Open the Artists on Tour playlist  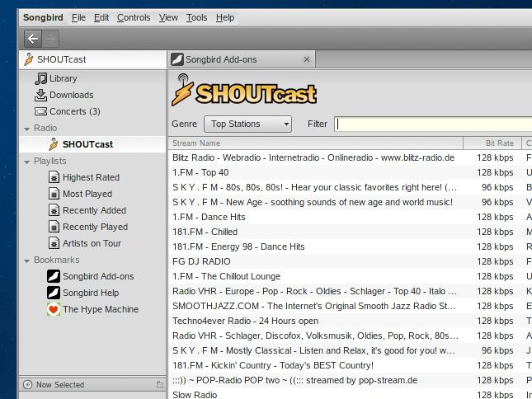click(92, 243)
